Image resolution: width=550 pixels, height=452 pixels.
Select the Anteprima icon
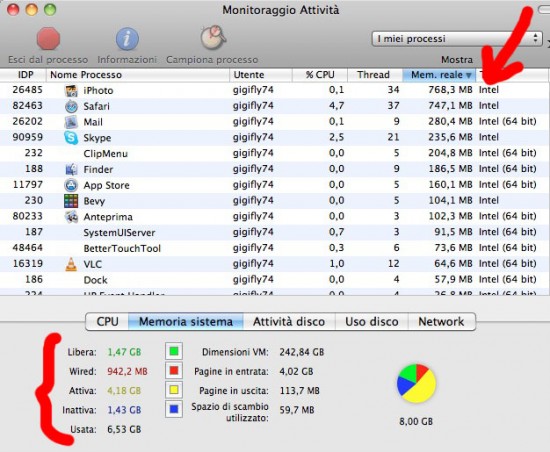[x=71, y=217]
